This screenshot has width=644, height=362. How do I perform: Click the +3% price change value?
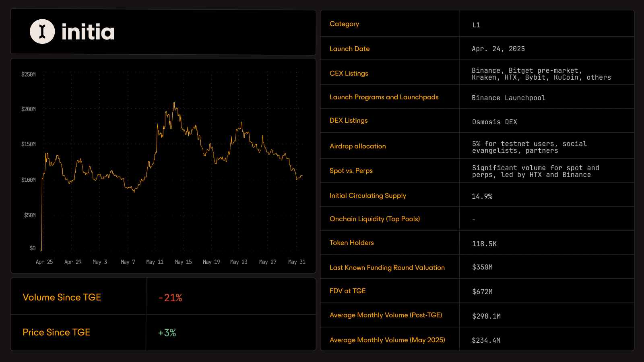point(167,333)
